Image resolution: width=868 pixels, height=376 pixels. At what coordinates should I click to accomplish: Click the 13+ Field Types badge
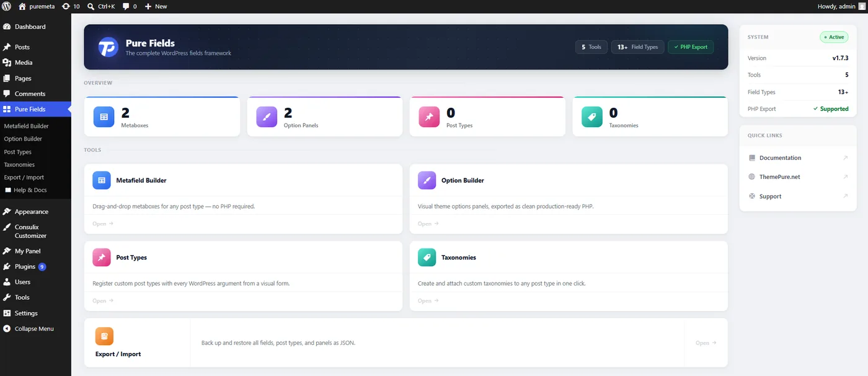(x=637, y=47)
